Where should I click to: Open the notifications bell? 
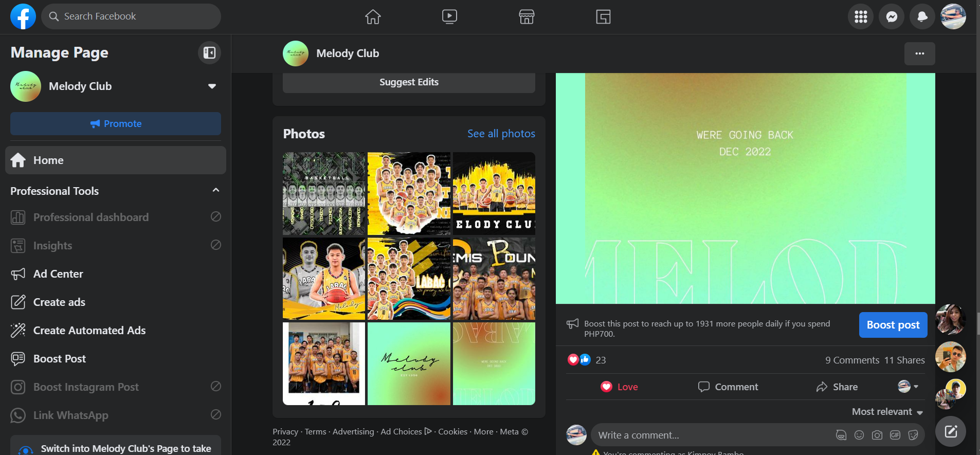click(x=922, y=17)
